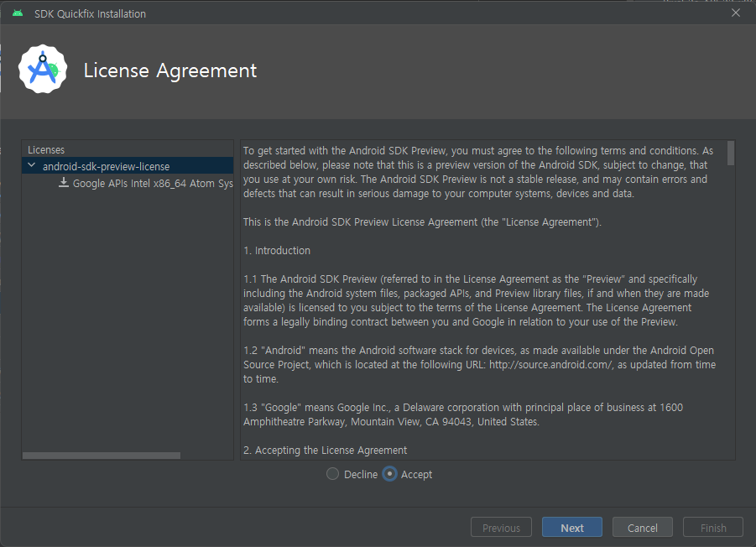
Task: Click the download icon beside Google APIs Intel
Action: (x=64, y=183)
